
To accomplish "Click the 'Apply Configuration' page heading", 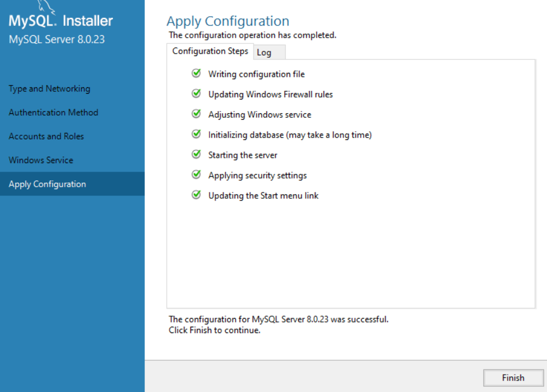I will [x=228, y=21].
